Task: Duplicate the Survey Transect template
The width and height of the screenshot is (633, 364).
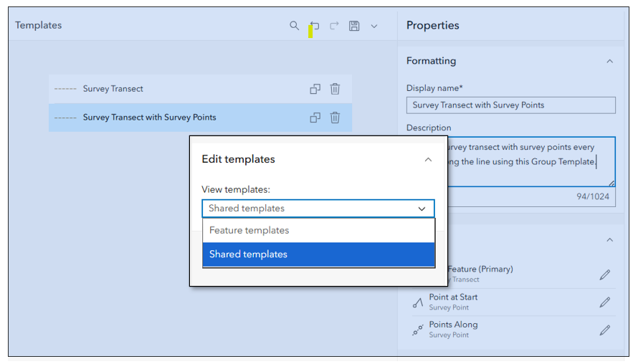Action: [315, 89]
